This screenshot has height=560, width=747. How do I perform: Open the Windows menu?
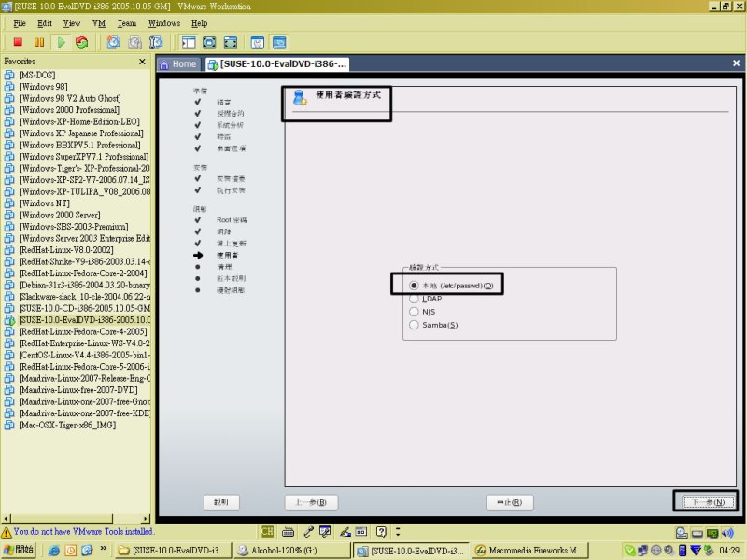click(164, 23)
